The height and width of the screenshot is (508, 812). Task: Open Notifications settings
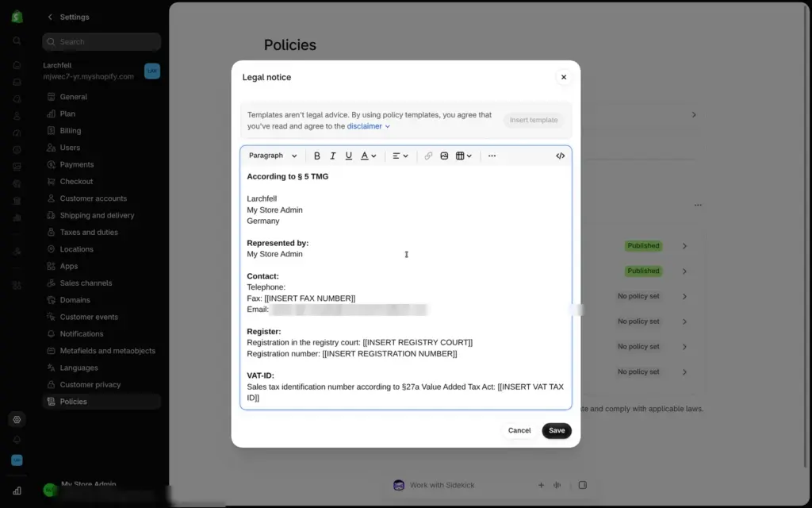pos(101,334)
